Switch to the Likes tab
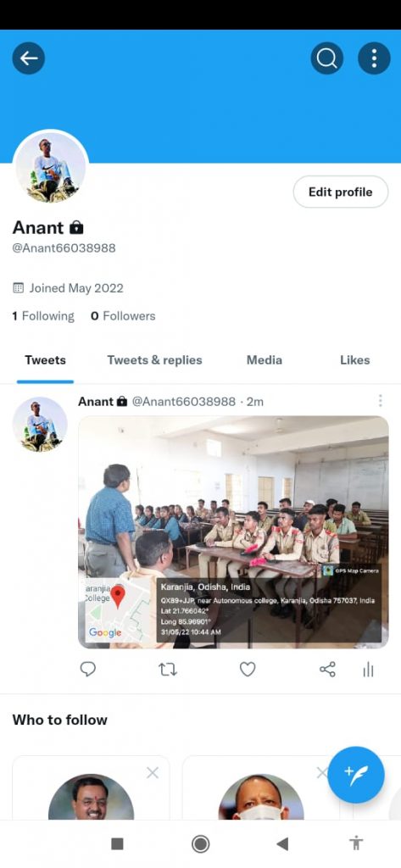 [x=354, y=360]
